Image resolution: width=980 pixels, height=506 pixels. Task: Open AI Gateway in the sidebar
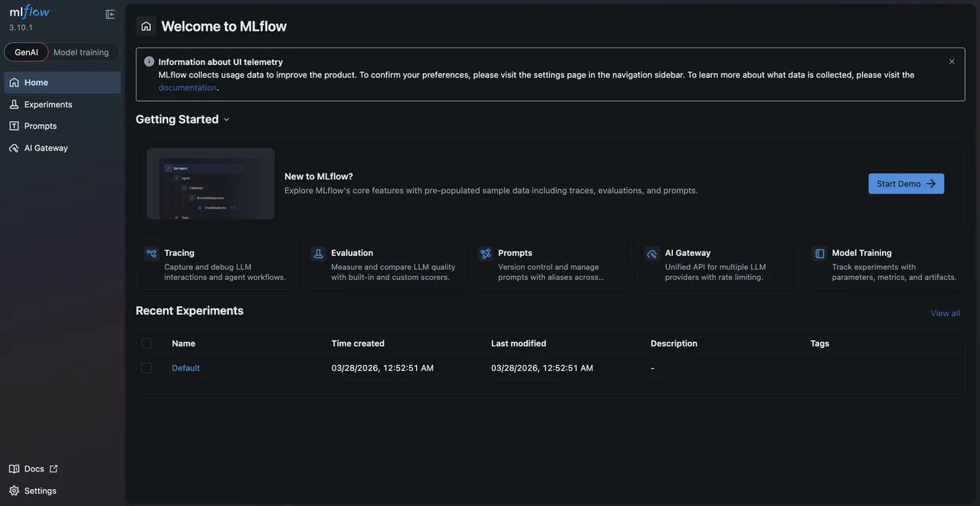[63, 148]
